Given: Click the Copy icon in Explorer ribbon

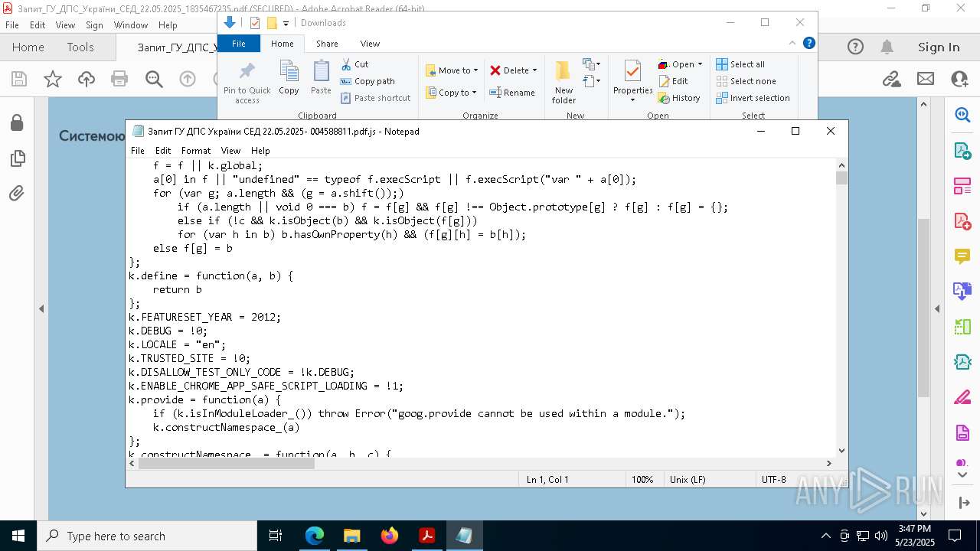Looking at the screenshot, I should [x=289, y=77].
